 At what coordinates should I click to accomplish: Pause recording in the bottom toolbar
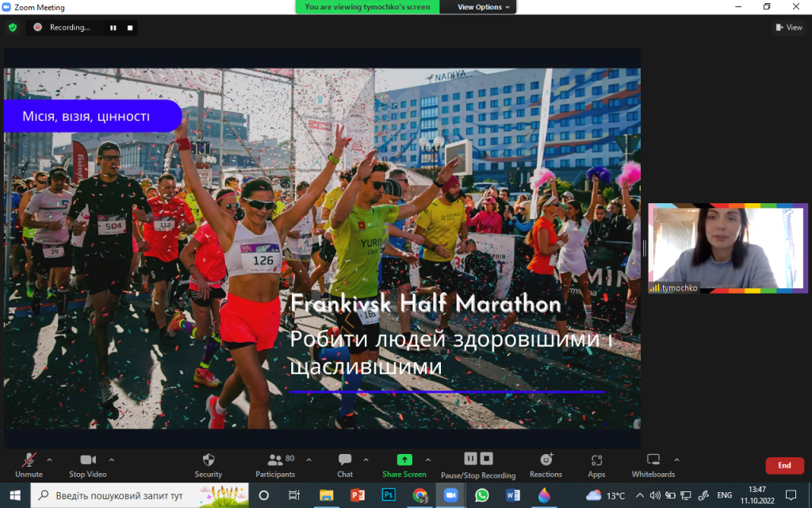470,459
